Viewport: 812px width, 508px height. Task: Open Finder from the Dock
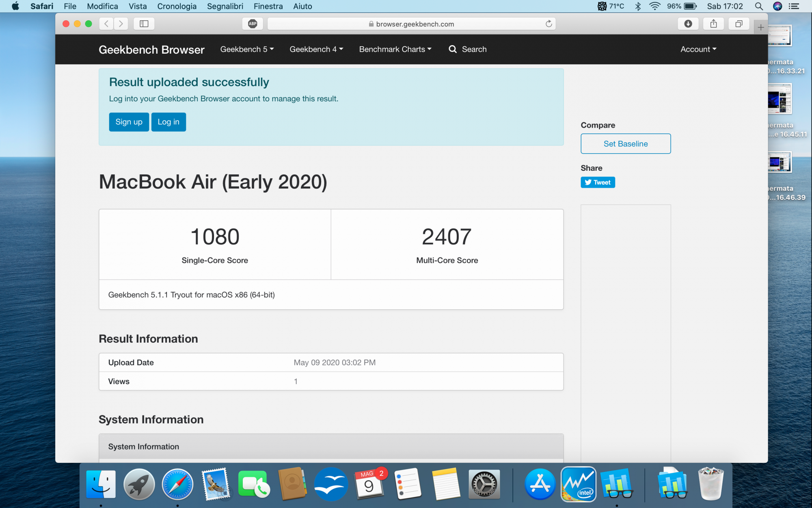click(x=101, y=484)
